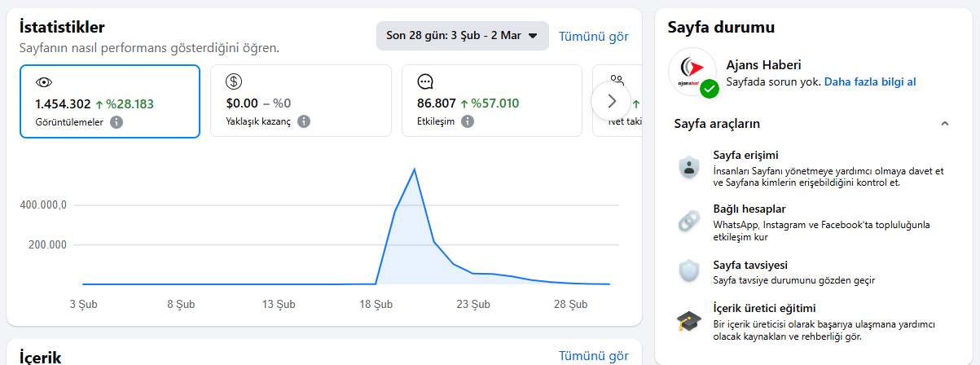Click the İçerik üretici eğitimi graduation cap icon

[689, 322]
